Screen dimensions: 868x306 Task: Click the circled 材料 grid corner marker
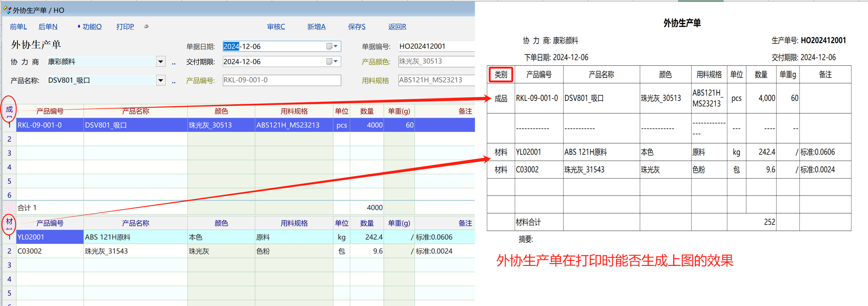pyautogui.click(x=9, y=222)
